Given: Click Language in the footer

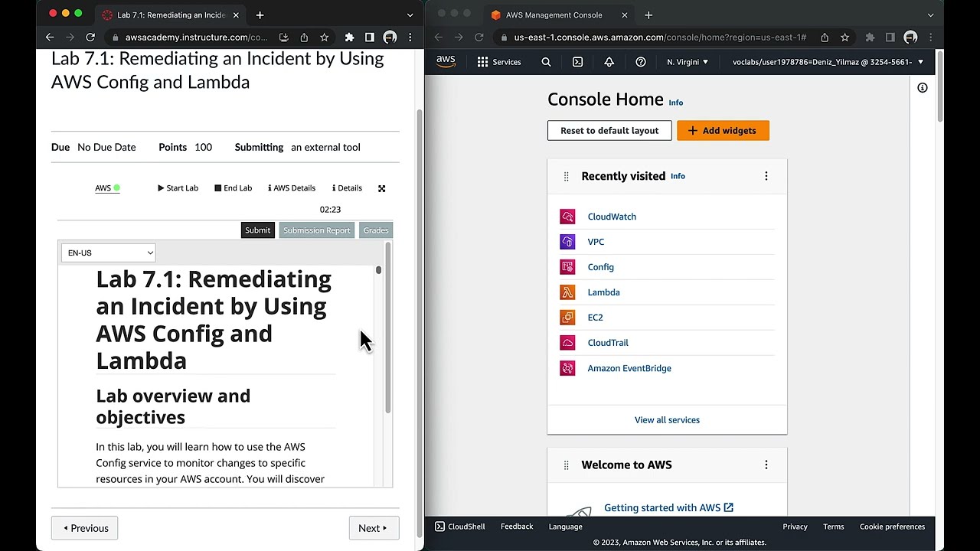Looking at the screenshot, I should (565, 527).
